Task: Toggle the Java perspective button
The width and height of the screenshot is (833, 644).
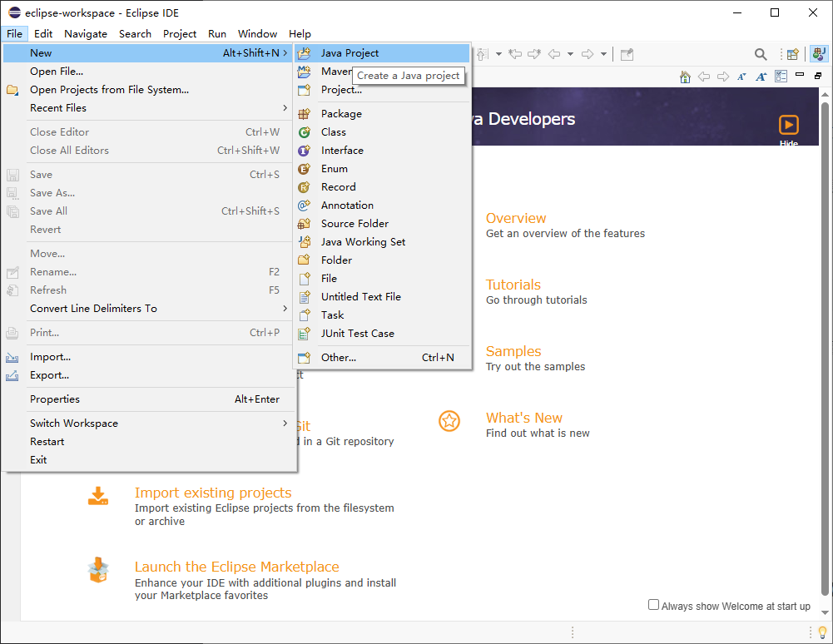Action: tap(819, 53)
